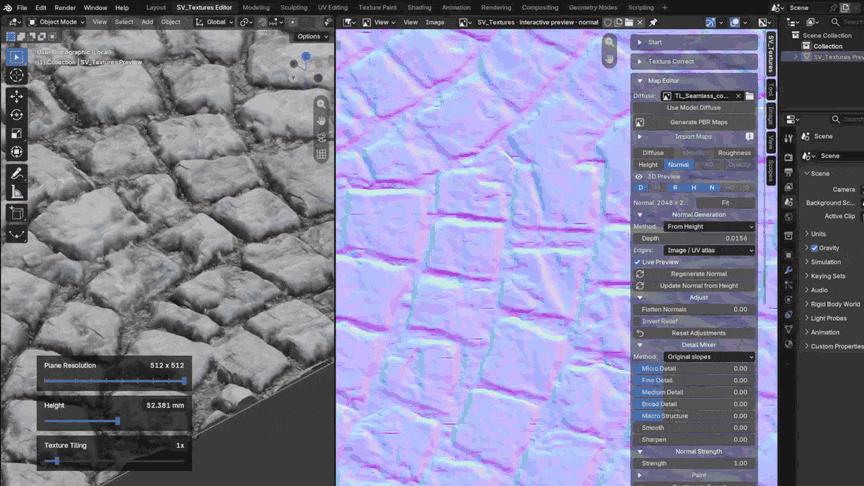Select the Measure tool
The width and height of the screenshot is (864, 486).
17,192
